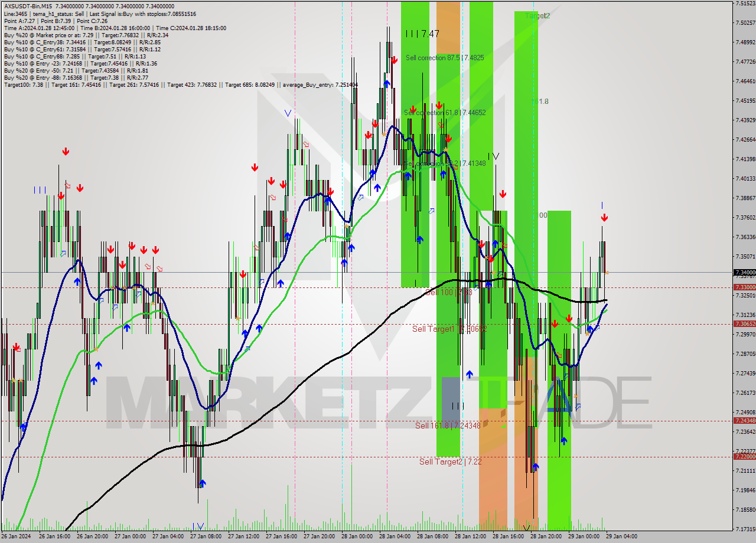Click the red 7.33000 price level tag

(x=744, y=287)
